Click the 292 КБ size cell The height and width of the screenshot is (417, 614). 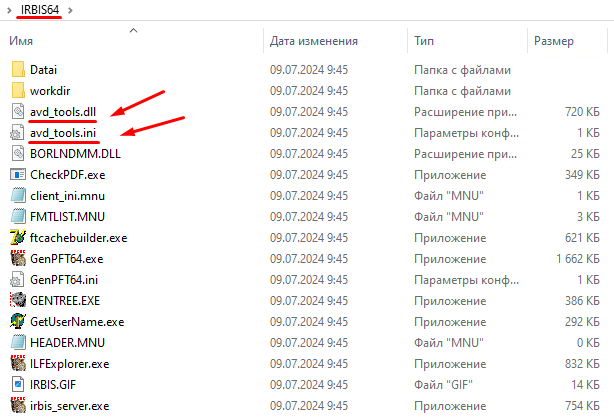pos(582,322)
